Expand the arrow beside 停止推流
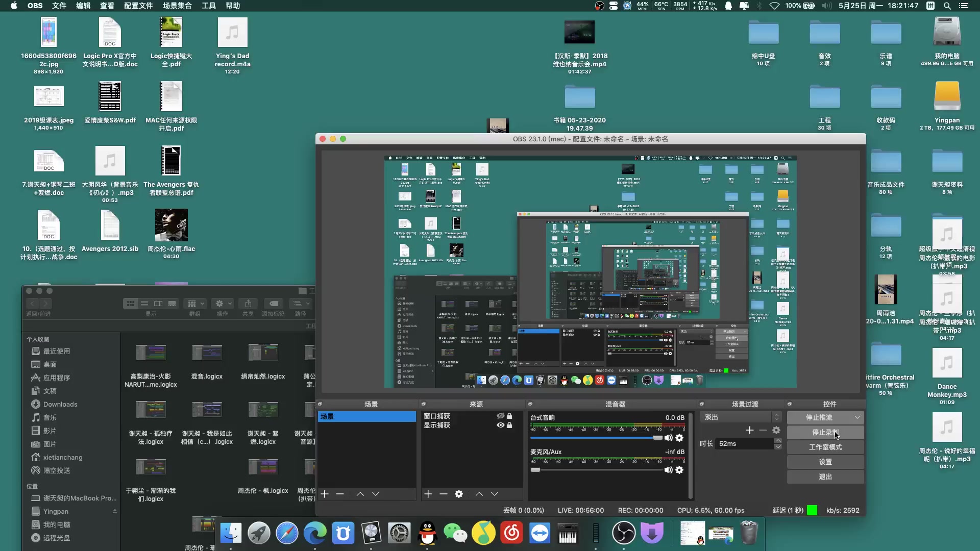 coord(857,417)
